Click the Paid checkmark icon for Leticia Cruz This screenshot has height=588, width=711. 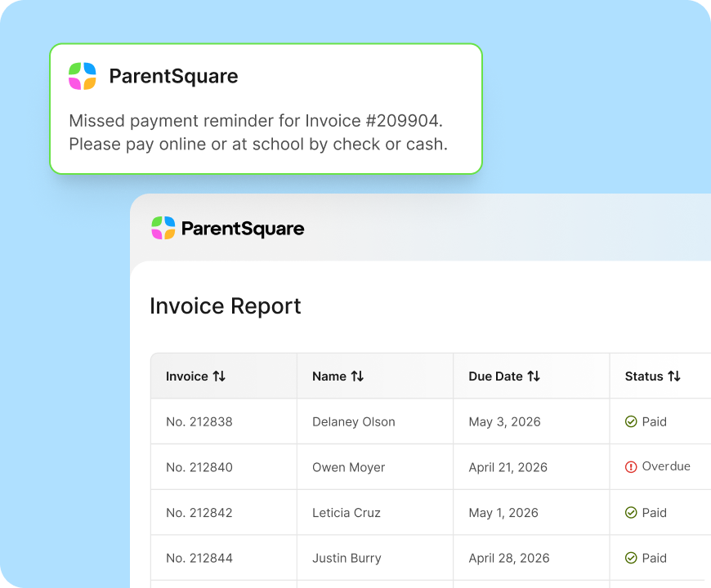[631, 512]
